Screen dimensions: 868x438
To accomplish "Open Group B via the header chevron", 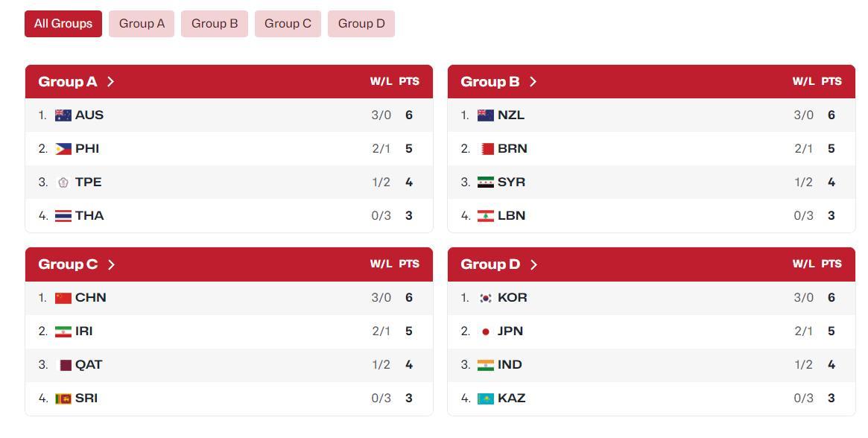I will 533,81.
